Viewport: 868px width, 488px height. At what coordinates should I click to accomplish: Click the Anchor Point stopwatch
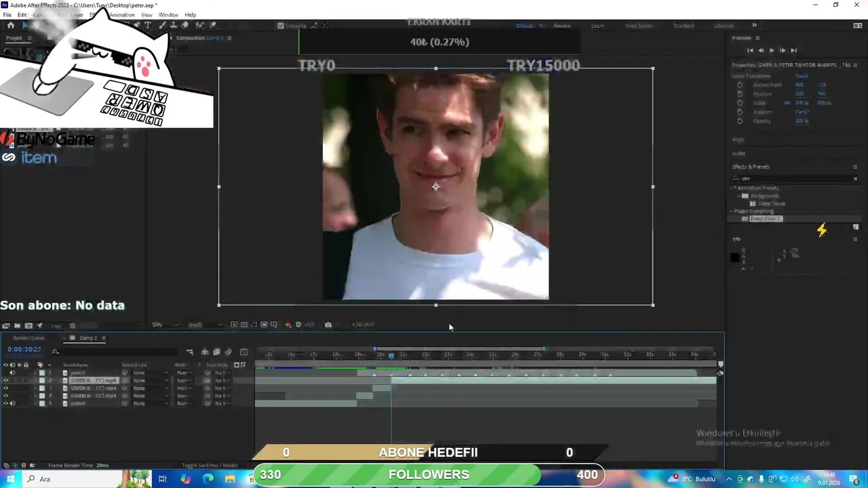pos(740,85)
